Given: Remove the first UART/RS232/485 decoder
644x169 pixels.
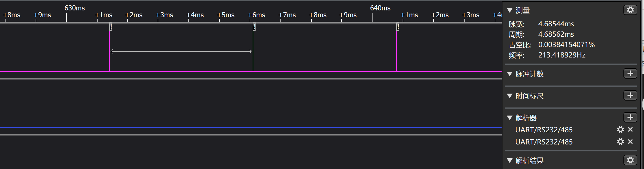Looking at the screenshot, I should (630, 130).
